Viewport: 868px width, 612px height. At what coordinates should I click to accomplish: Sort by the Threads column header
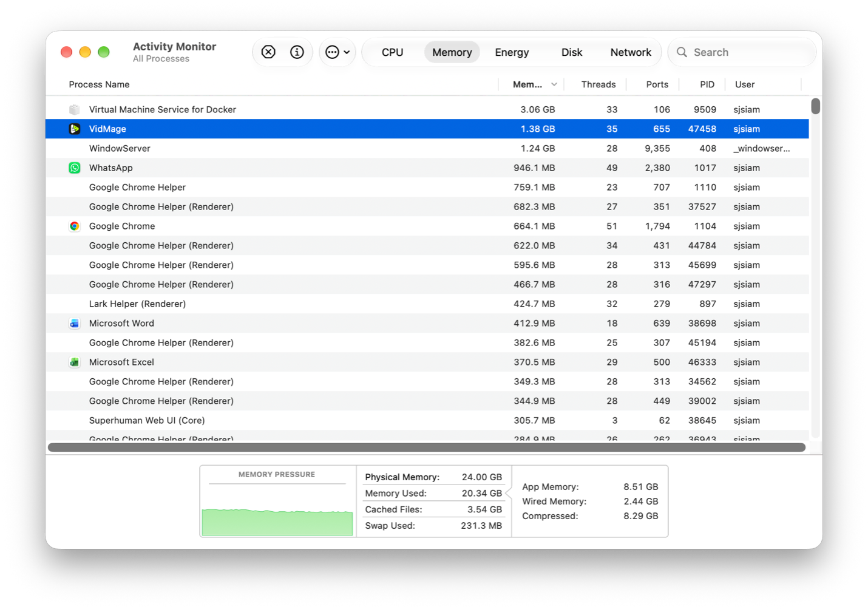[598, 84]
